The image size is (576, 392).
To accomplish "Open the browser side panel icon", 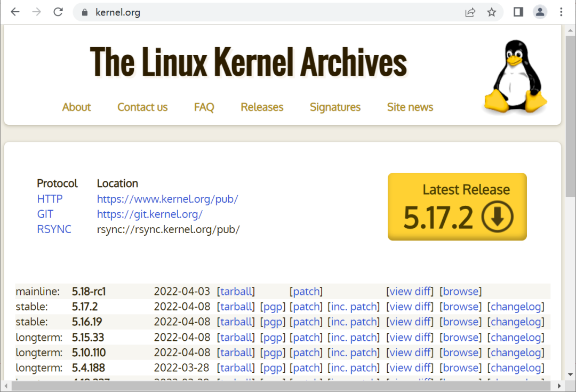I will (x=518, y=12).
